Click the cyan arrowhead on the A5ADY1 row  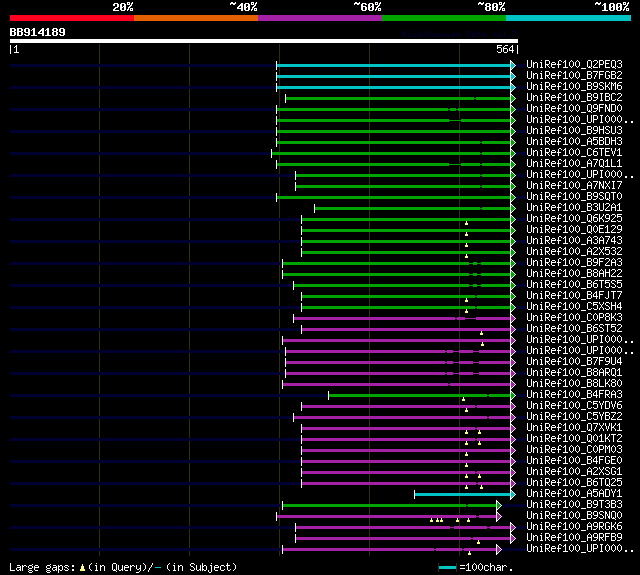pos(513,495)
